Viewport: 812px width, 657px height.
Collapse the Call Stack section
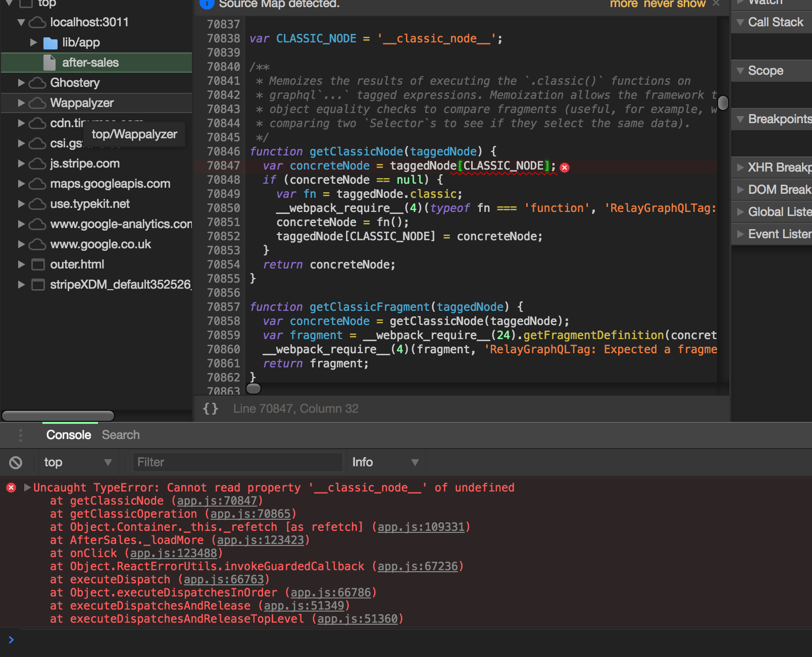tap(741, 22)
